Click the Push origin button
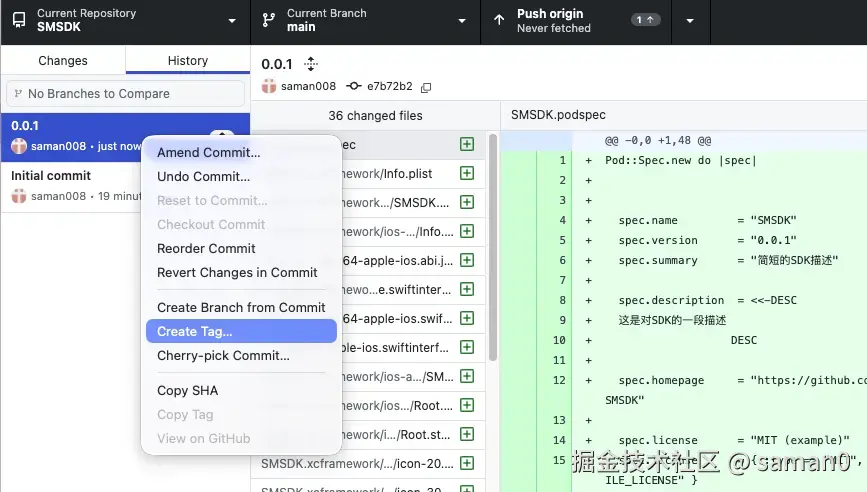 click(576, 21)
